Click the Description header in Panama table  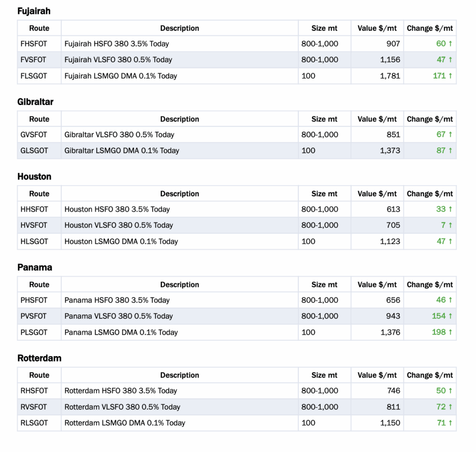179,285
